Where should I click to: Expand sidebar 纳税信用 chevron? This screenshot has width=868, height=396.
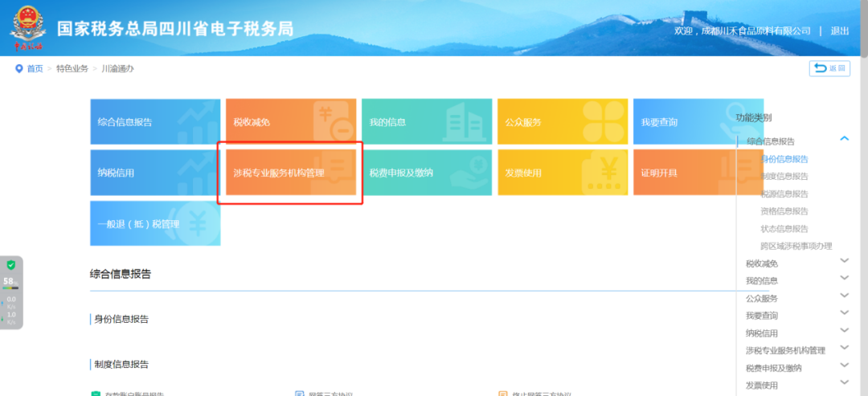(x=844, y=329)
